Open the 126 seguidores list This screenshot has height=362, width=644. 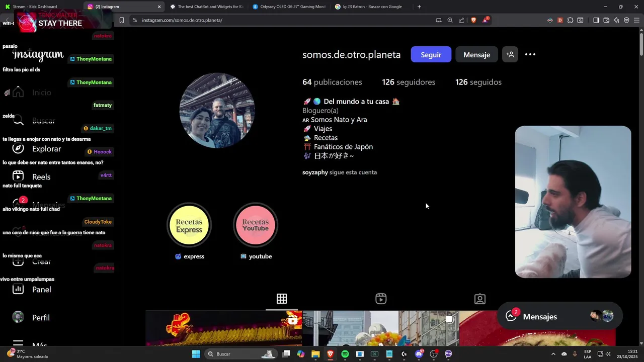pyautogui.click(x=409, y=82)
